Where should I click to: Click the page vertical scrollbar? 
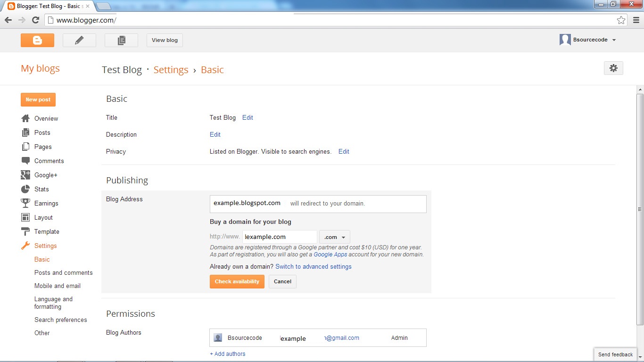(x=640, y=209)
